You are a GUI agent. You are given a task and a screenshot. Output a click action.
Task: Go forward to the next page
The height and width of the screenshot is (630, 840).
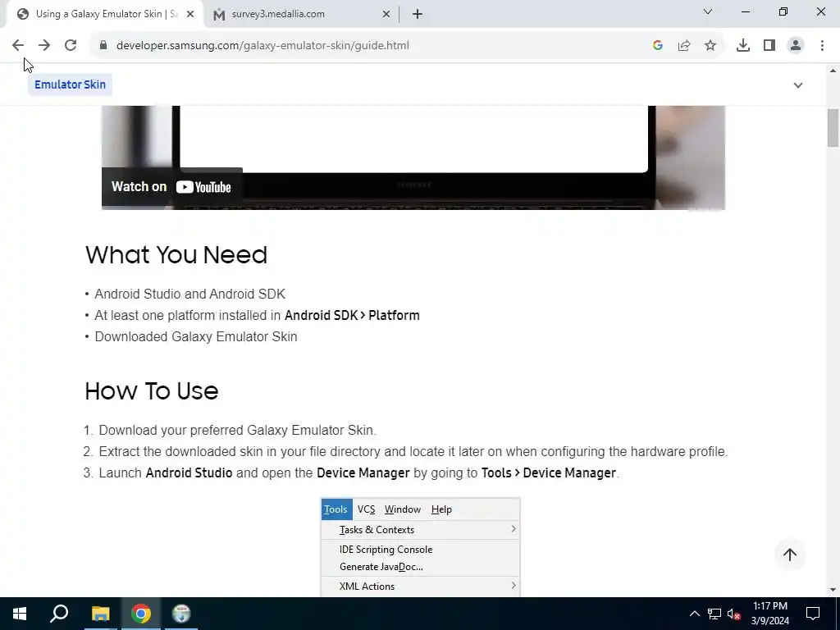(x=44, y=46)
